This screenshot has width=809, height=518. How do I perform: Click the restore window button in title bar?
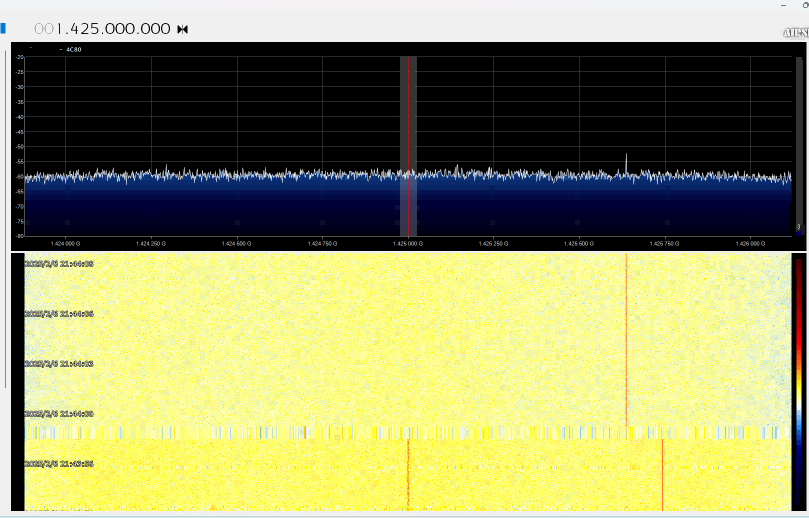coord(805,5)
